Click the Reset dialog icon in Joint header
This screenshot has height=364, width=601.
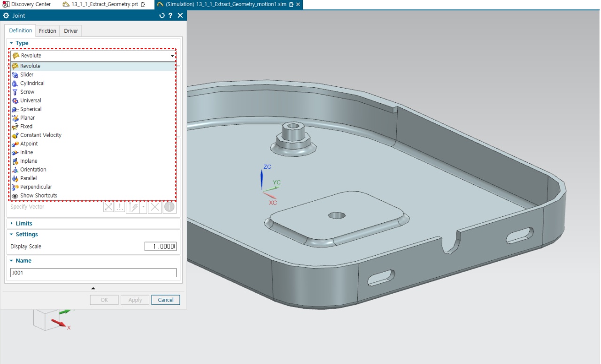coord(162,15)
